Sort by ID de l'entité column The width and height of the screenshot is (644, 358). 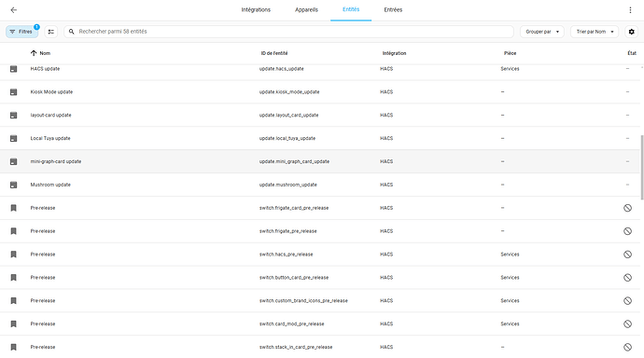coord(274,53)
